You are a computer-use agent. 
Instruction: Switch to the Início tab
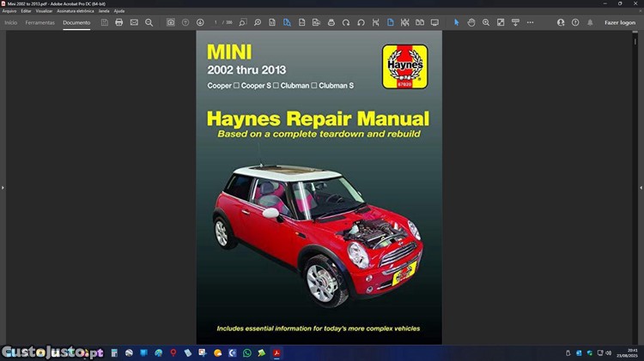tap(11, 22)
